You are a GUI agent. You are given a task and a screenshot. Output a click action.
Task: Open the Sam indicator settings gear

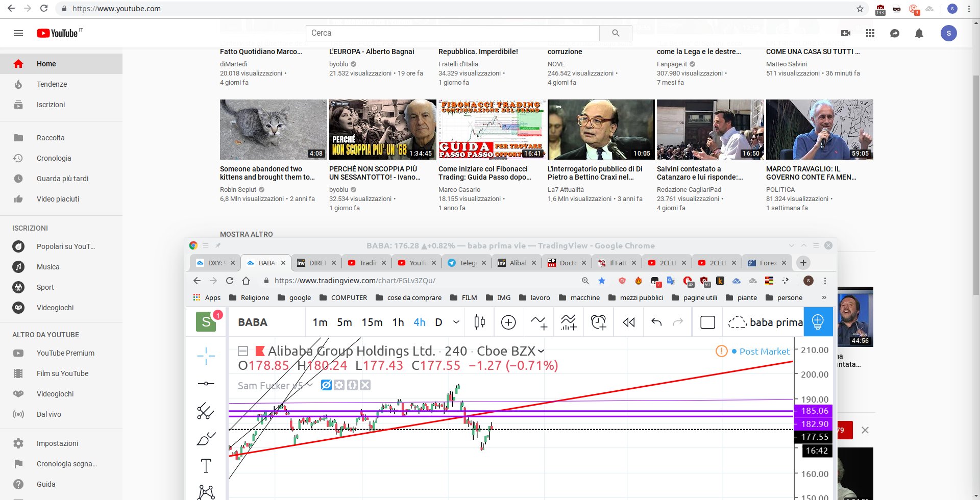pos(339,385)
